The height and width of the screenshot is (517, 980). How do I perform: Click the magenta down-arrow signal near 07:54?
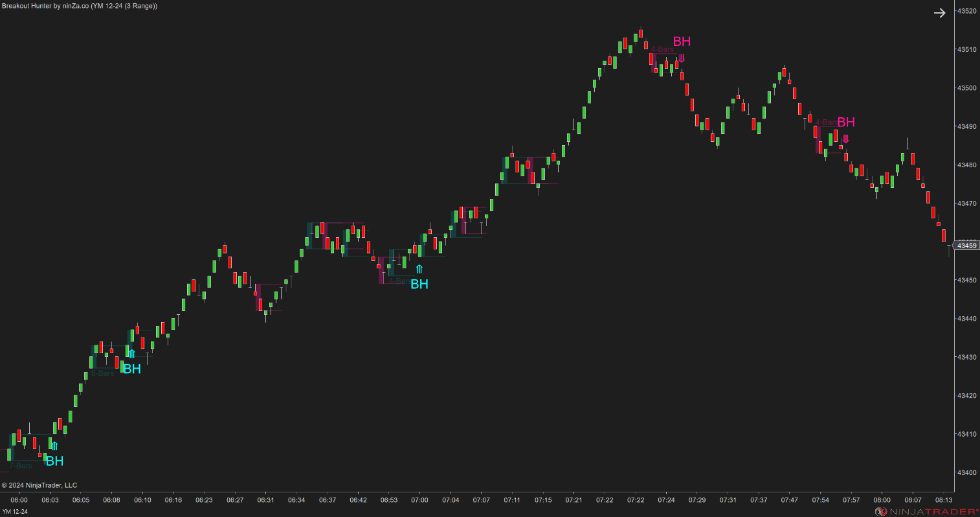pos(846,138)
